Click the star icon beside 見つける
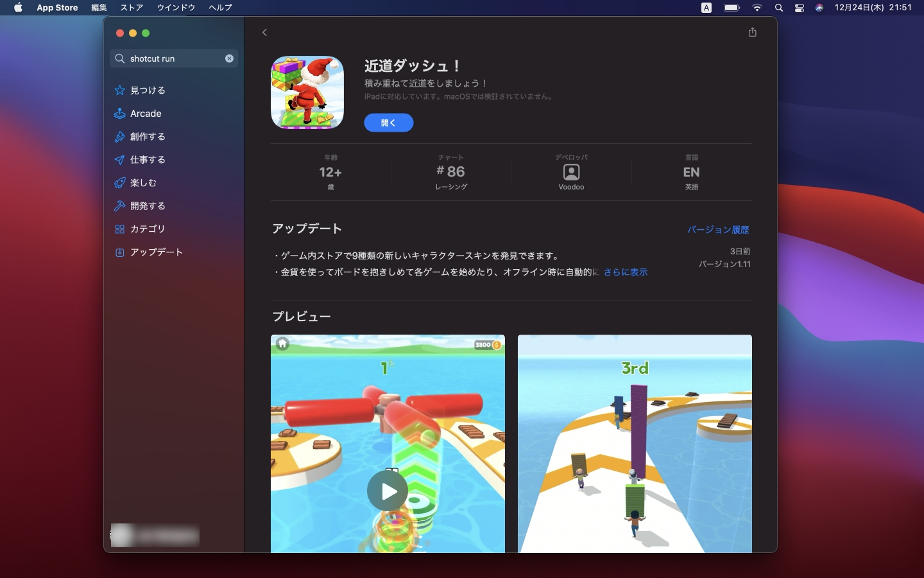 (119, 91)
